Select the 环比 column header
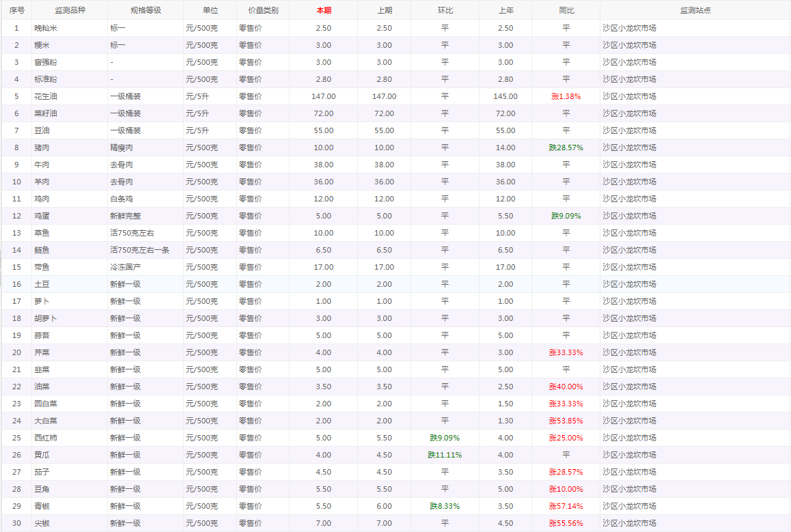 [x=445, y=11]
